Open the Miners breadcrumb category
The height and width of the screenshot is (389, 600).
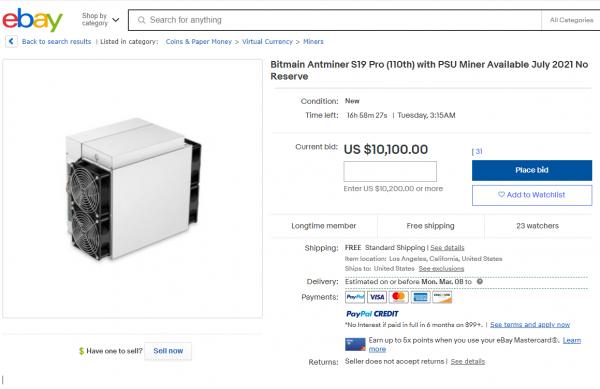coord(313,42)
